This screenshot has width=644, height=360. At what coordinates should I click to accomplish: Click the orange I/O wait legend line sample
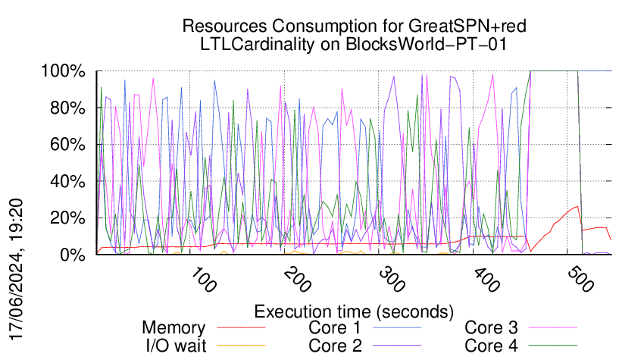click(x=241, y=346)
